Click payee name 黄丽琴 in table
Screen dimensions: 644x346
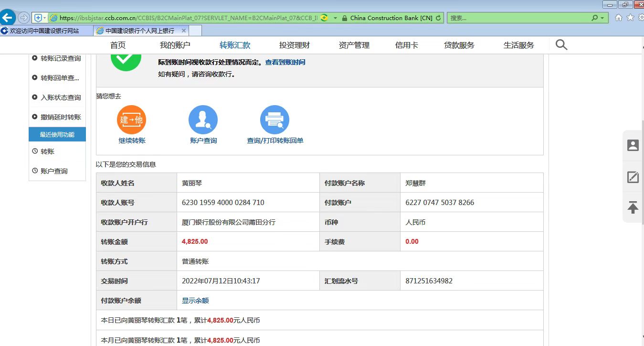coord(192,183)
